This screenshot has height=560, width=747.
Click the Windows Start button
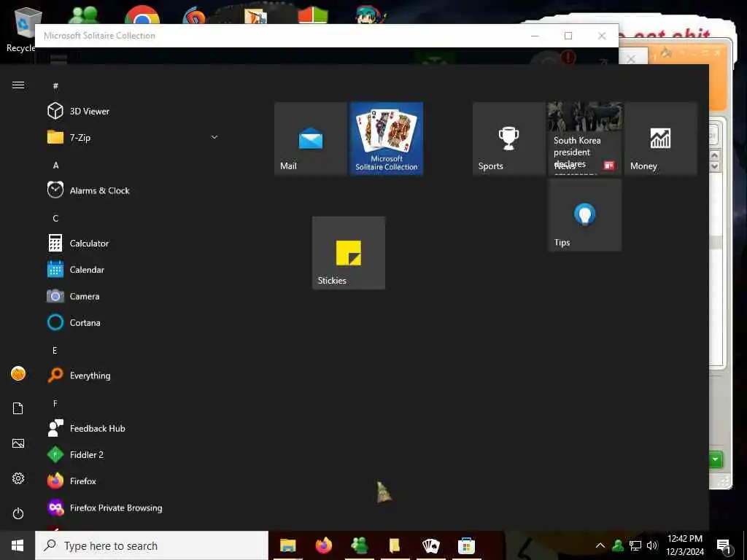(x=18, y=545)
